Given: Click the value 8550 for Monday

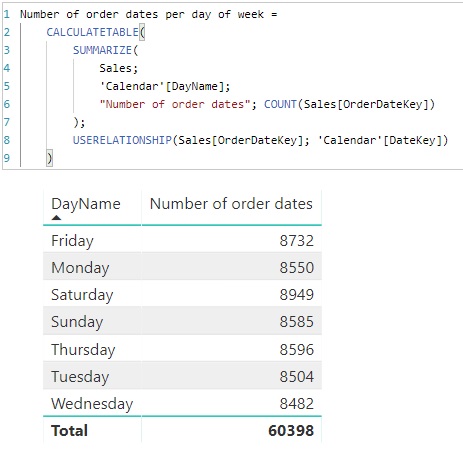Looking at the screenshot, I should click(297, 268).
